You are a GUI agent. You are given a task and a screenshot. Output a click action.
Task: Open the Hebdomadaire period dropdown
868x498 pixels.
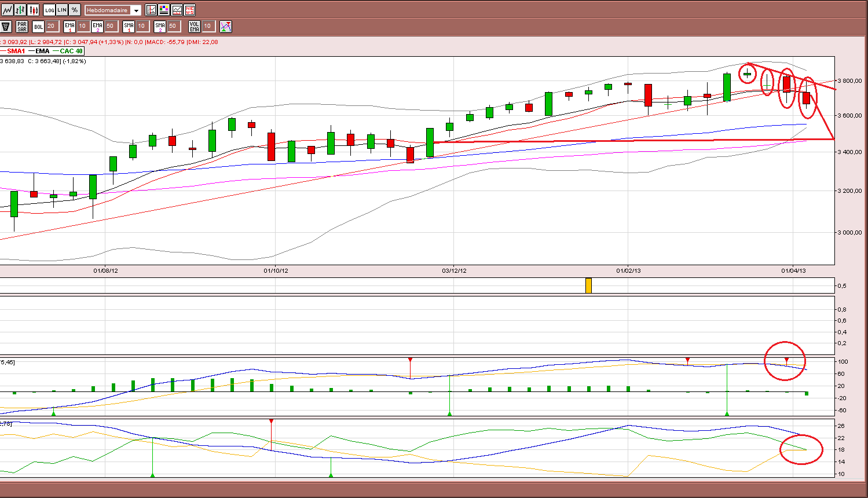coord(113,10)
